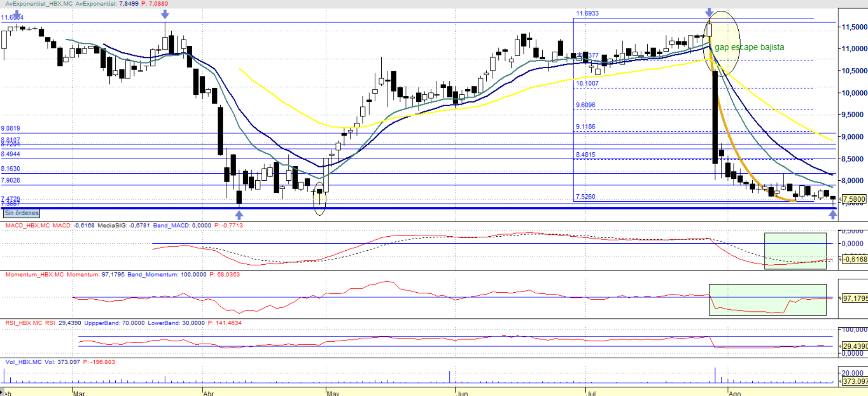Select the RSI_HBX.MC indicator title
868x396 pixels.
coord(23,323)
